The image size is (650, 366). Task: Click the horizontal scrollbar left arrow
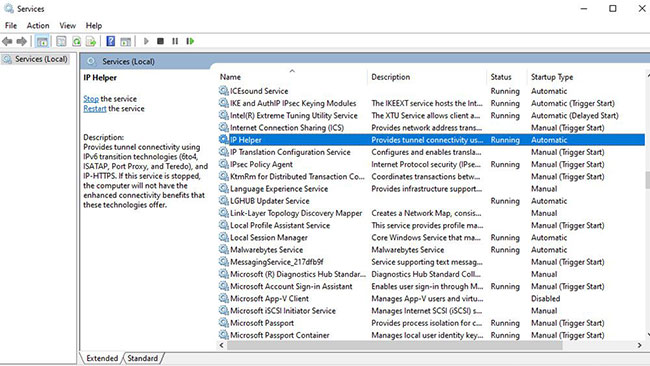click(x=221, y=345)
